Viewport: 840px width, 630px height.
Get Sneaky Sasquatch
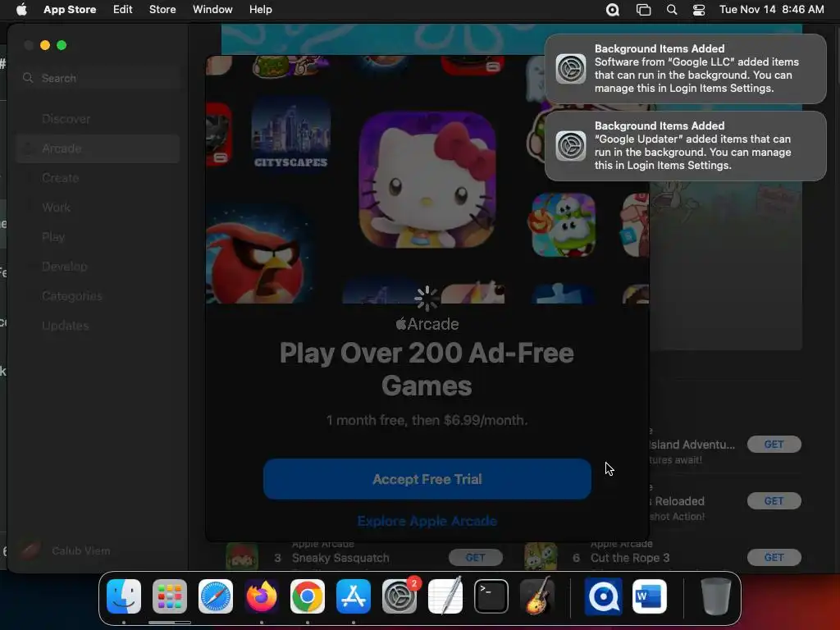pos(475,558)
